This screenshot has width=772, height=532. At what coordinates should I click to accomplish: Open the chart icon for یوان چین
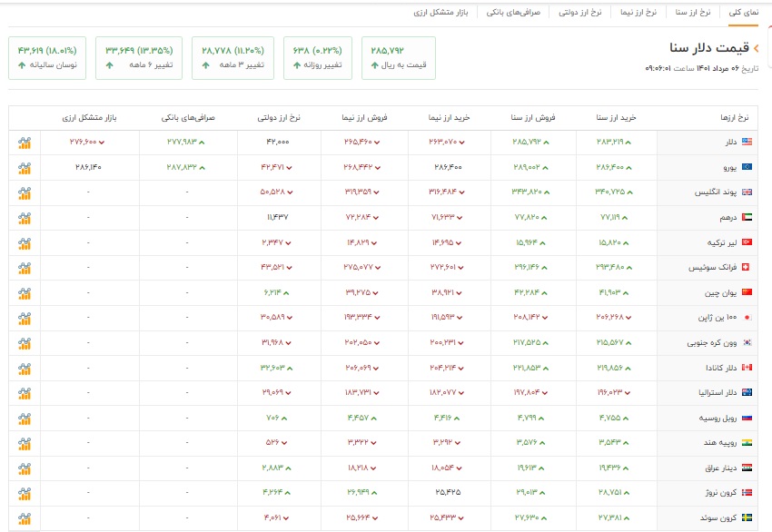(x=25, y=293)
